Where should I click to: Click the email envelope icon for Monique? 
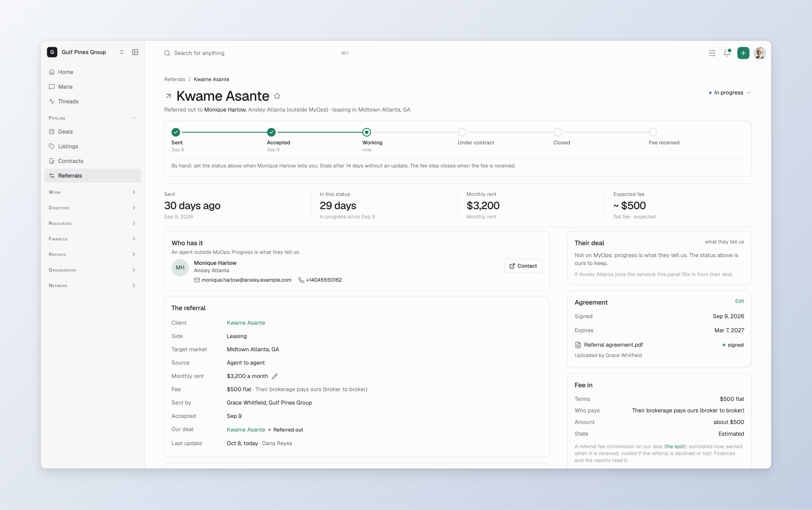197,280
